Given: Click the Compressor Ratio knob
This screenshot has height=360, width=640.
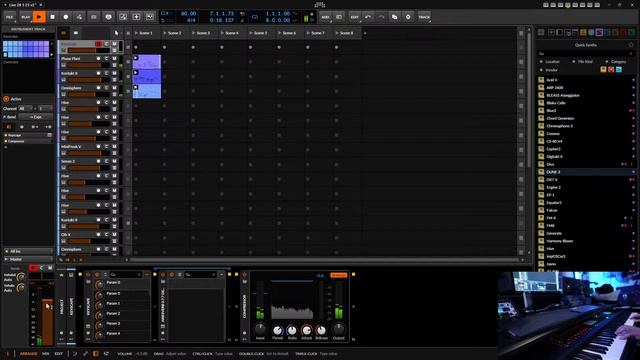Looking at the screenshot, I should coord(292,329).
